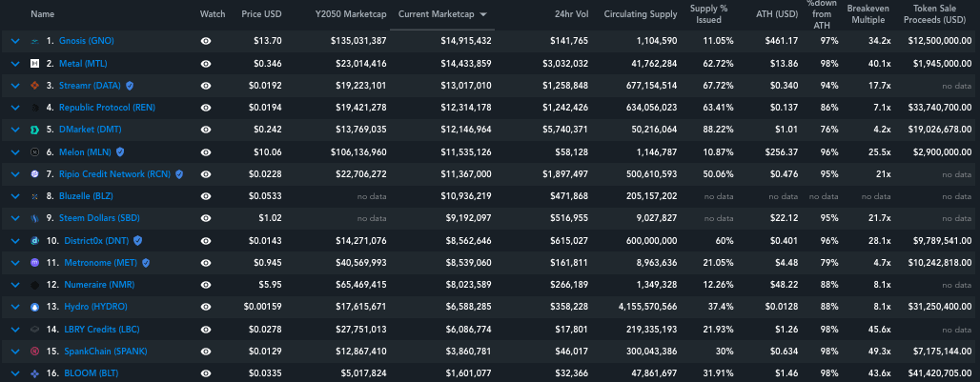Screen dimensions: 980x382
Task: Sort by the Y2050 Marketcap column header
Action: (x=351, y=13)
